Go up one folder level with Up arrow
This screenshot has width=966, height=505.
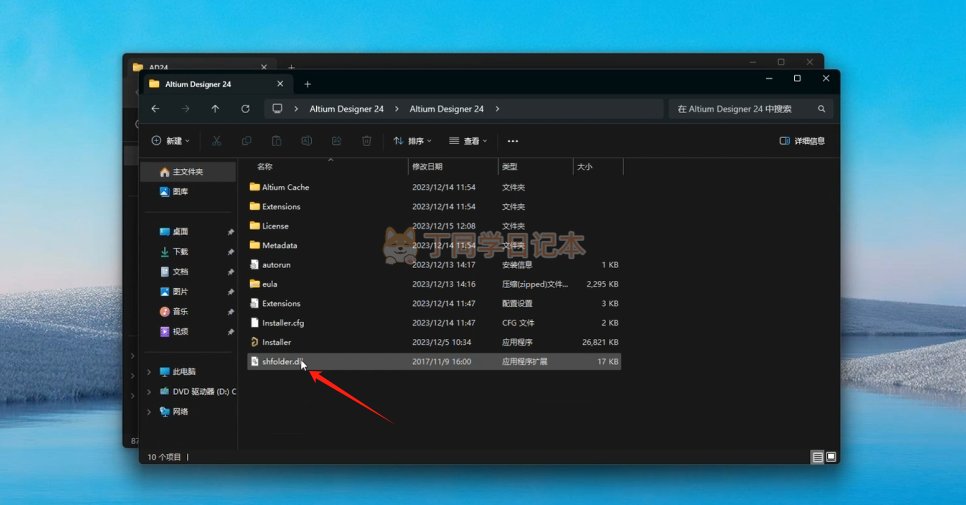coord(215,109)
